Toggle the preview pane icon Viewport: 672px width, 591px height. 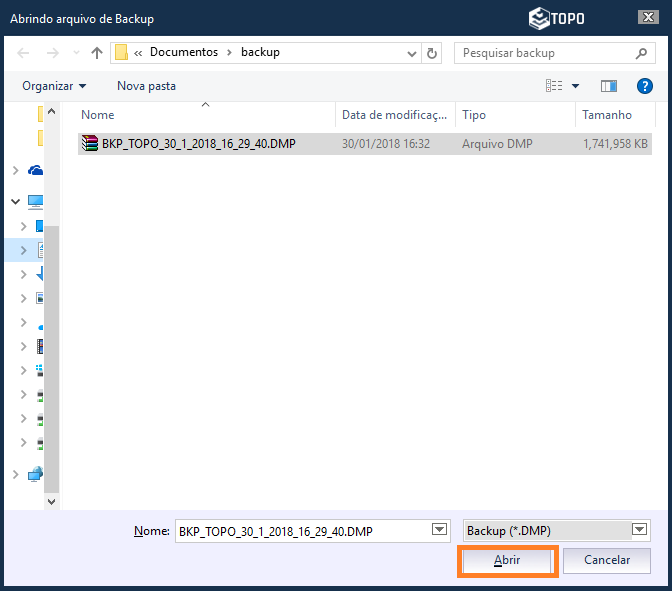(609, 86)
